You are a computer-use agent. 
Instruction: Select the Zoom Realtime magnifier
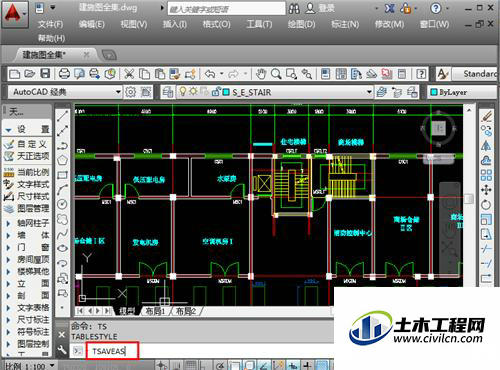[x=276, y=74]
